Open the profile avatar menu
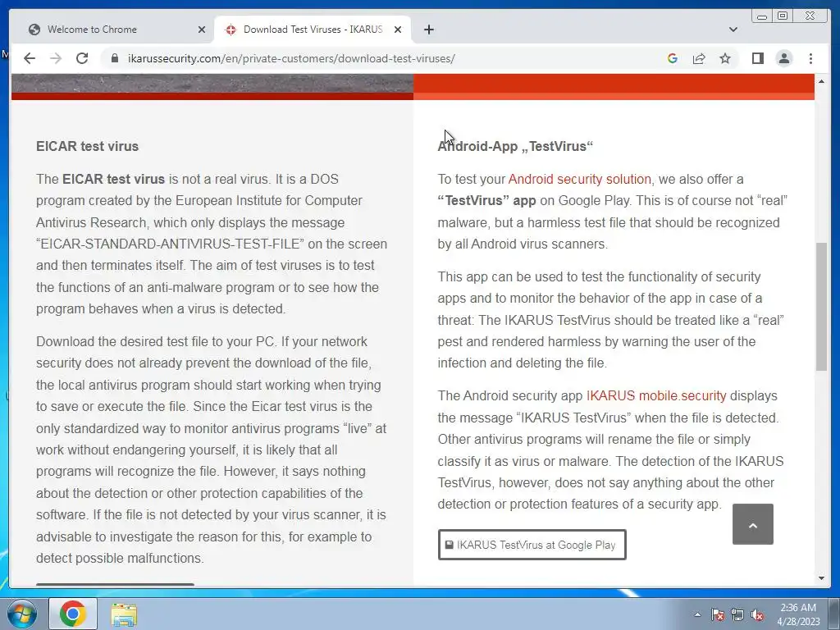The image size is (840, 630). click(x=783, y=58)
